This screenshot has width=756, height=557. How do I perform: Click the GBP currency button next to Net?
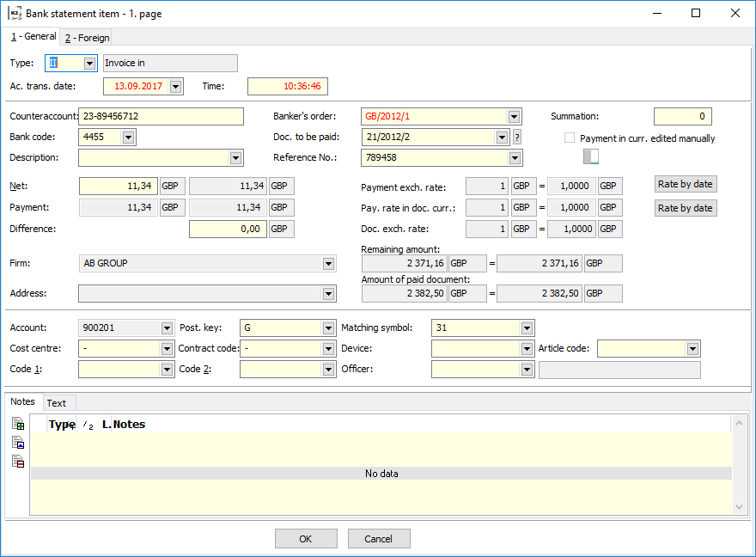tap(172, 186)
